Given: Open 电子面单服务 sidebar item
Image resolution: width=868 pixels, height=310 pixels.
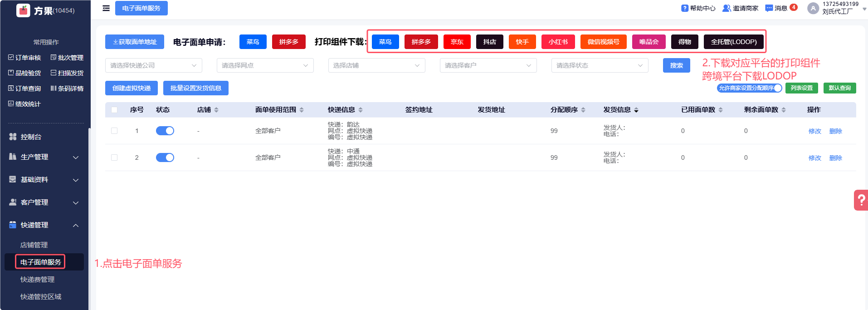Looking at the screenshot, I should coord(40,262).
